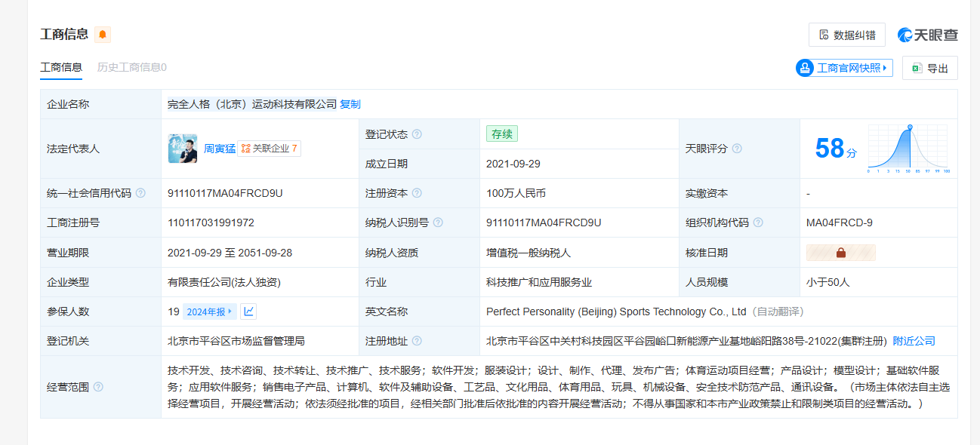
Task: Open the 关联企业 7 related companies tag
Action: 270,149
